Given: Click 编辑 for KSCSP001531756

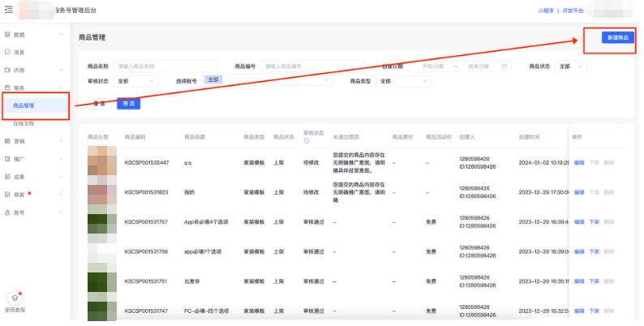Looking at the screenshot, I should [x=579, y=251].
